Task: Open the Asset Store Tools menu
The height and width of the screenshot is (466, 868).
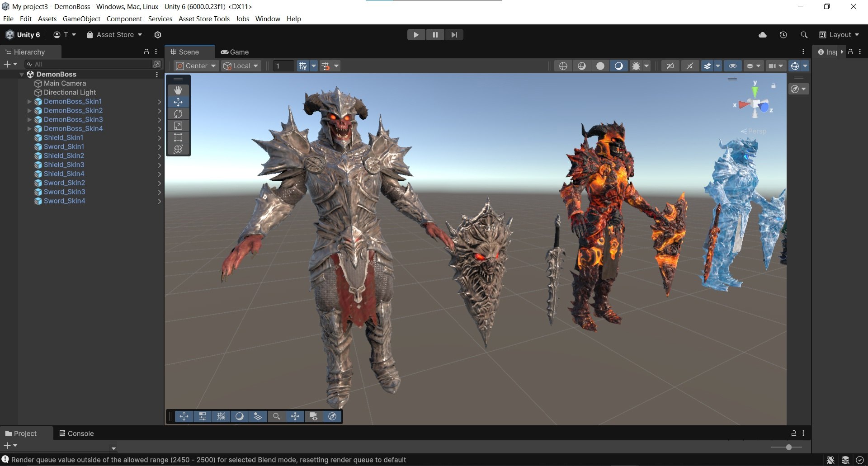Action: coord(204,19)
